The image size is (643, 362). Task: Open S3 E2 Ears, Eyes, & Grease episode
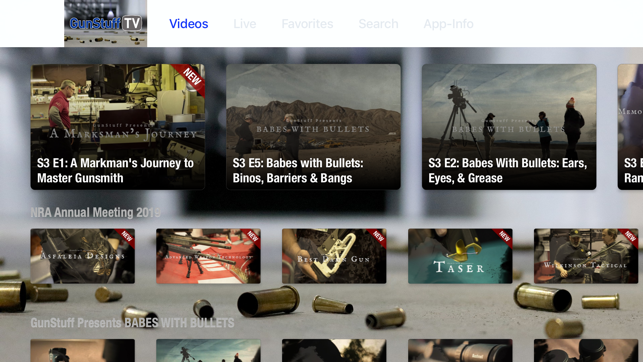click(x=509, y=127)
